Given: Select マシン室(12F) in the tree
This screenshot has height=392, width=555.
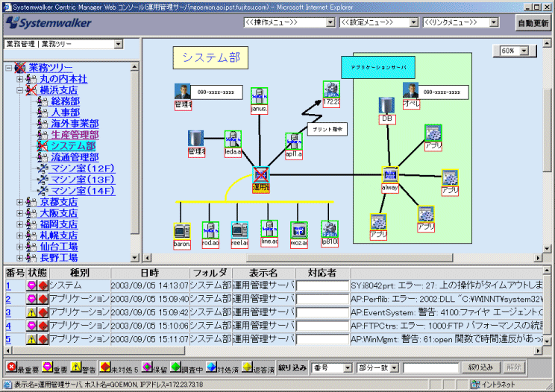Looking at the screenshot, I should point(83,168).
